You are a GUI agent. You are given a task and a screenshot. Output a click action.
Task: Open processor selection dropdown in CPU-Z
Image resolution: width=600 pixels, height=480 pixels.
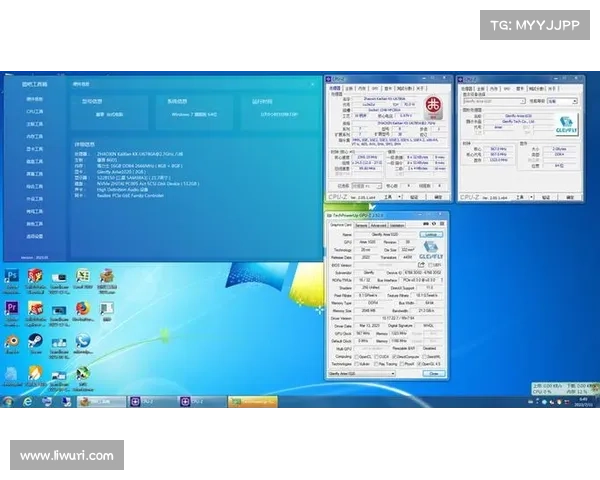pos(366,186)
